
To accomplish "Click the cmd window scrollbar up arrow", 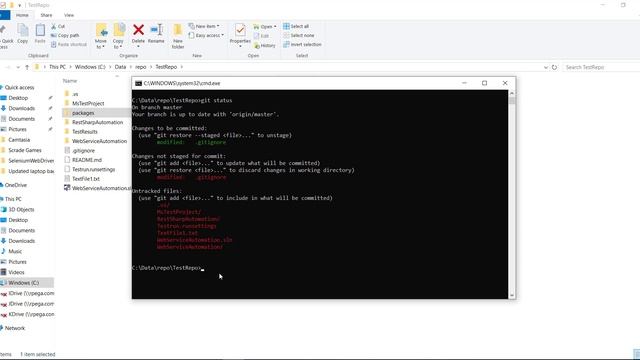I will click(512, 93).
